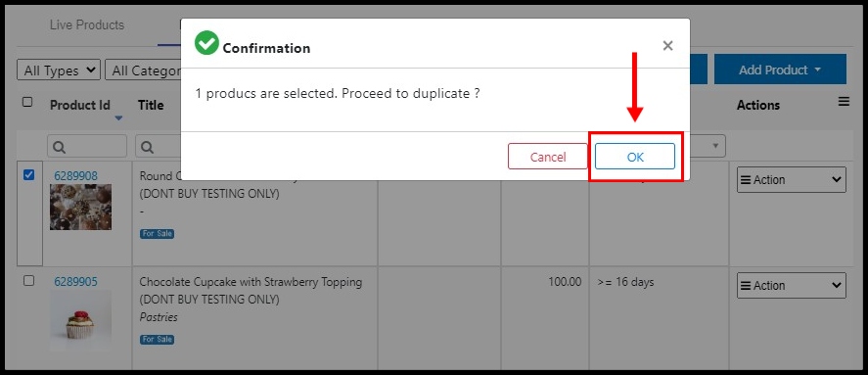The width and height of the screenshot is (868, 375).
Task: Close the Confirmation dialog with X
Action: 667,46
